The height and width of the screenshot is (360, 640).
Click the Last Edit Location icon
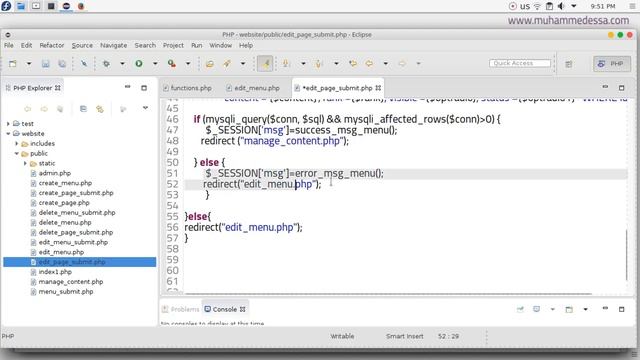point(353,64)
